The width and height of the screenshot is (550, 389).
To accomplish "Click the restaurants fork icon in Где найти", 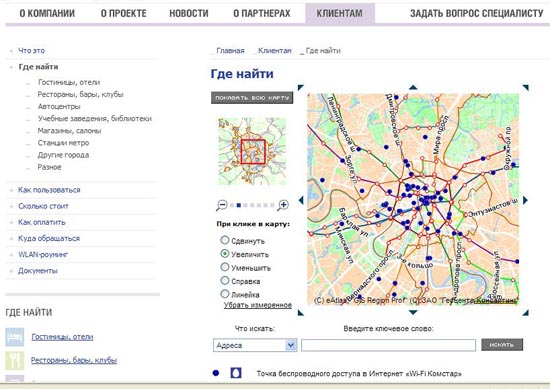I will point(15,360).
